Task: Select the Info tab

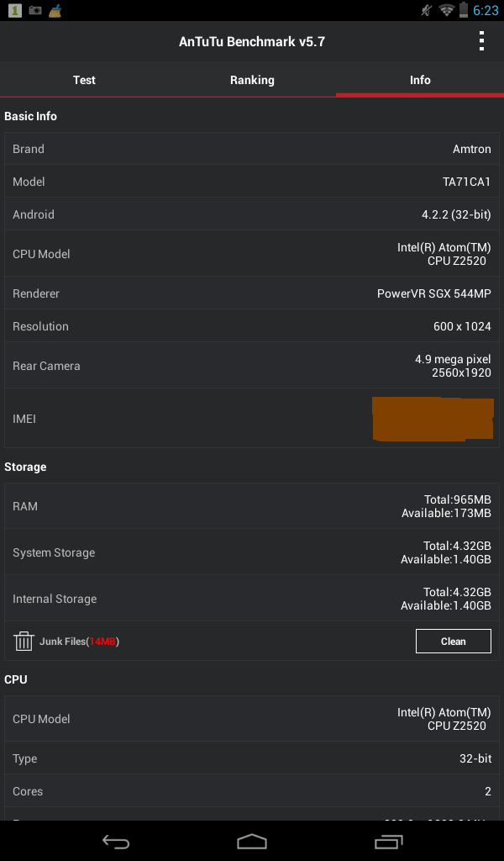Action: (420, 80)
